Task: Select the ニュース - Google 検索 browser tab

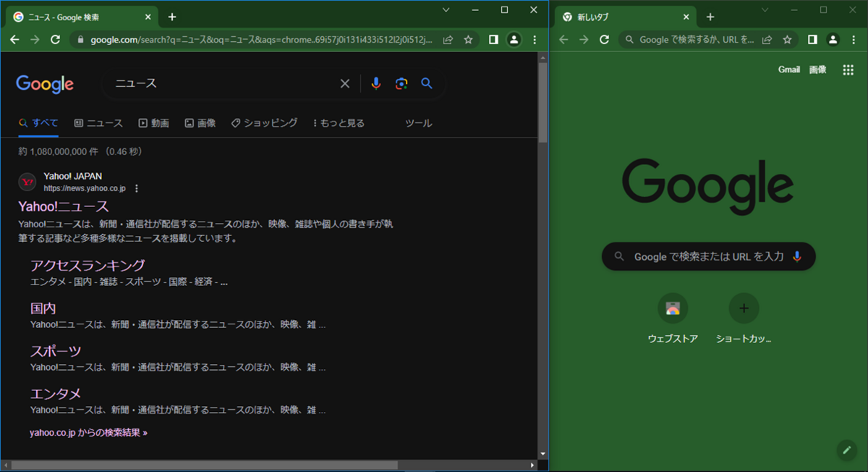Action: (x=81, y=17)
